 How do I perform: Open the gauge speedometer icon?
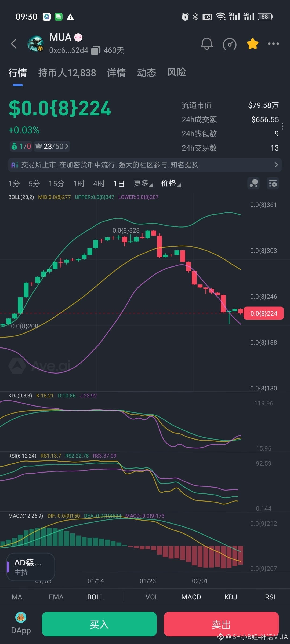[230, 44]
